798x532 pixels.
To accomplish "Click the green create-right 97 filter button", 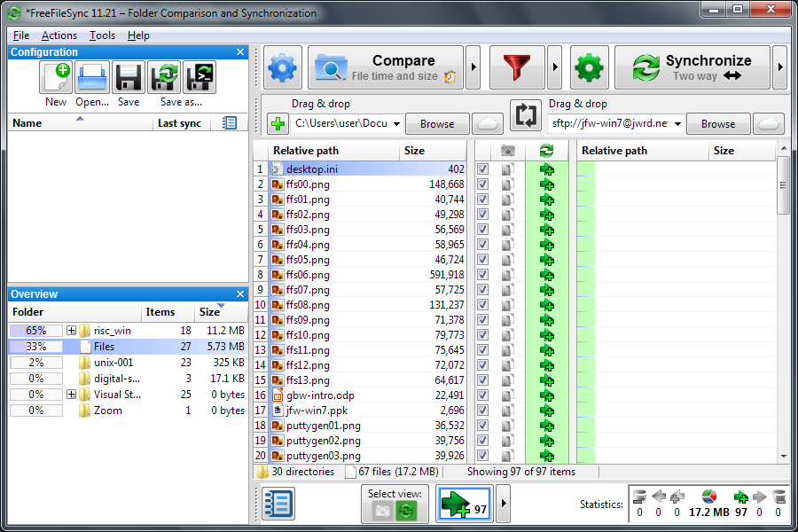I will (x=465, y=504).
